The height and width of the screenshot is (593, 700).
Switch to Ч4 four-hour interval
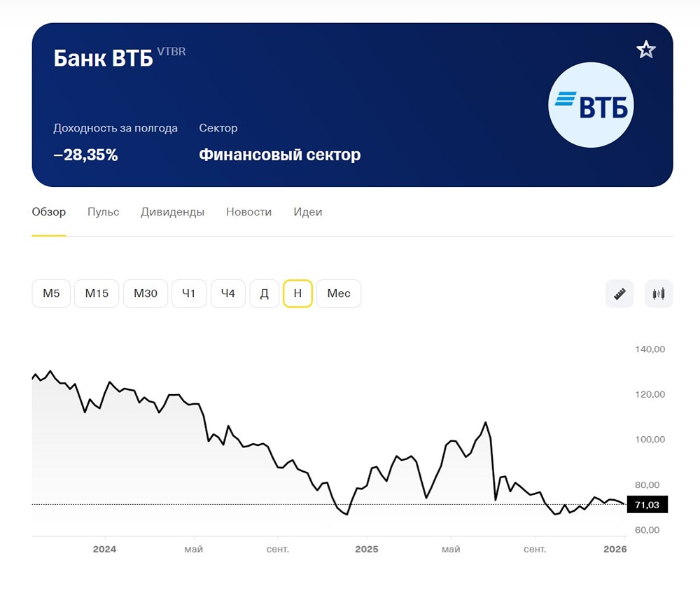click(228, 294)
